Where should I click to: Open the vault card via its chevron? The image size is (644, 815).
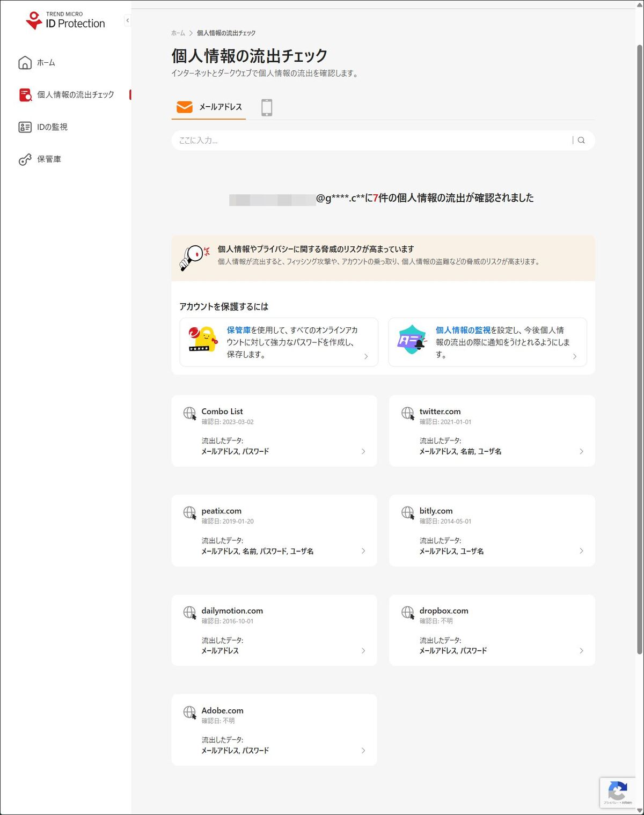tap(366, 356)
